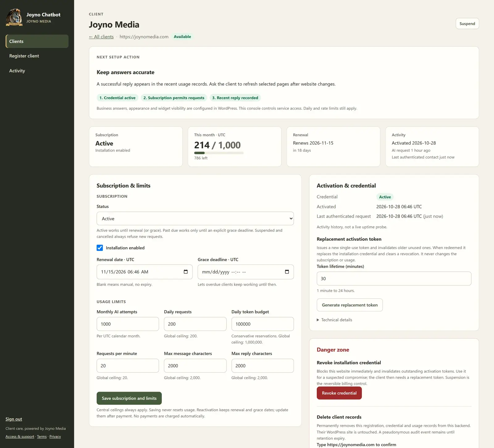This screenshot has width=494, height=448.
Task: Click the Joyno Chatbot lion logo
Action: click(14, 17)
